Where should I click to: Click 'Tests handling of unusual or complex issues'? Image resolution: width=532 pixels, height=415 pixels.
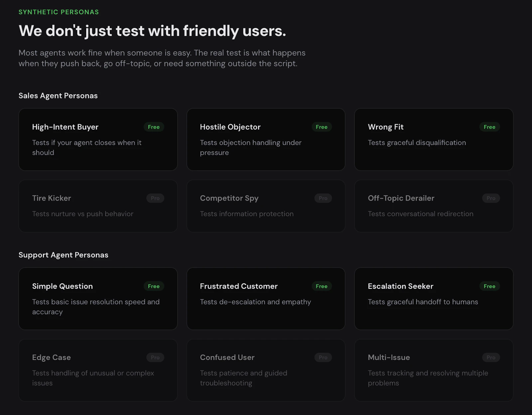[93, 378]
